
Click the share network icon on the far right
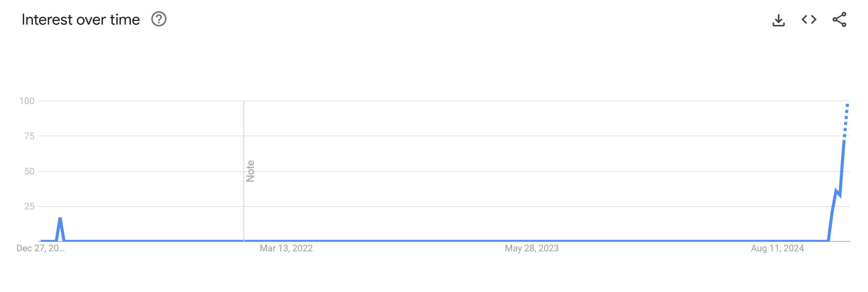click(x=840, y=20)
